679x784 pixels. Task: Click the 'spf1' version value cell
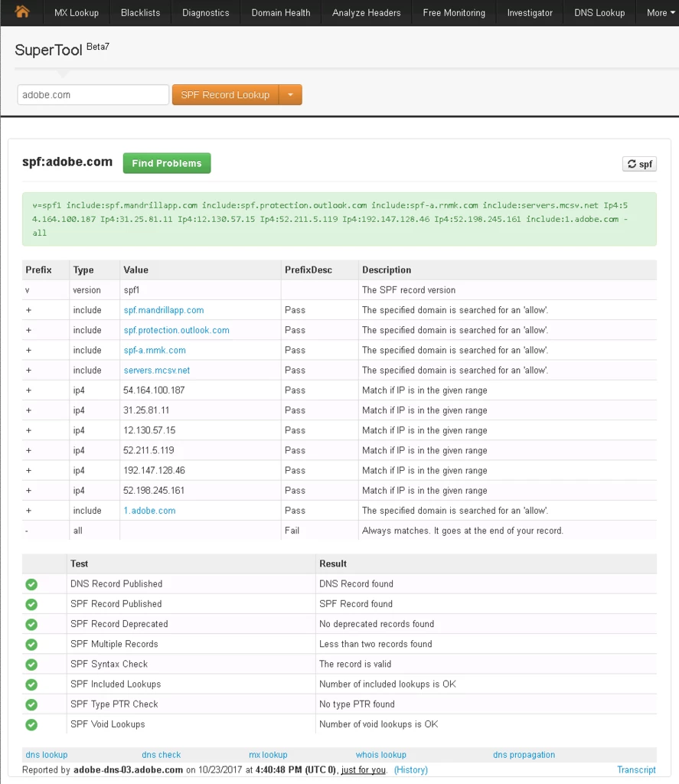coord(132,290)
